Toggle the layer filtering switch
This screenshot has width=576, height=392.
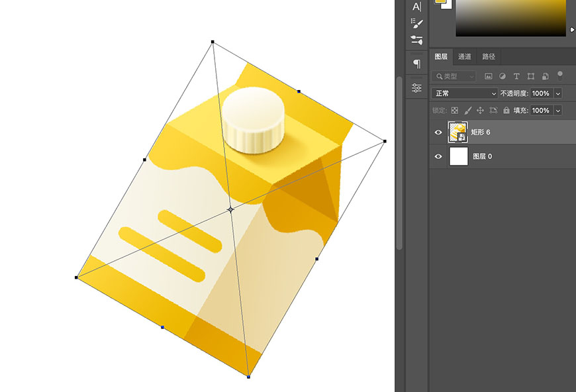click(x=560, y=76)
